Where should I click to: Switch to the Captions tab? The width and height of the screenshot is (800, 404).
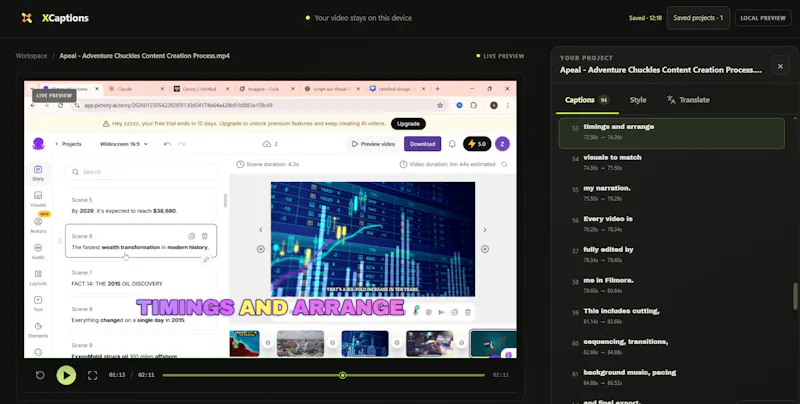[587, 100]
